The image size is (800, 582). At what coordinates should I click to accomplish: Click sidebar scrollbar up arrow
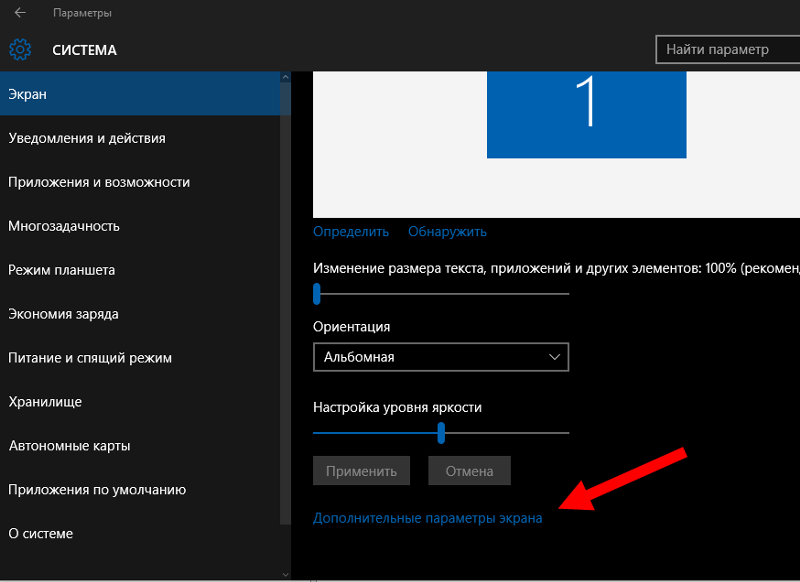(285, 77)
